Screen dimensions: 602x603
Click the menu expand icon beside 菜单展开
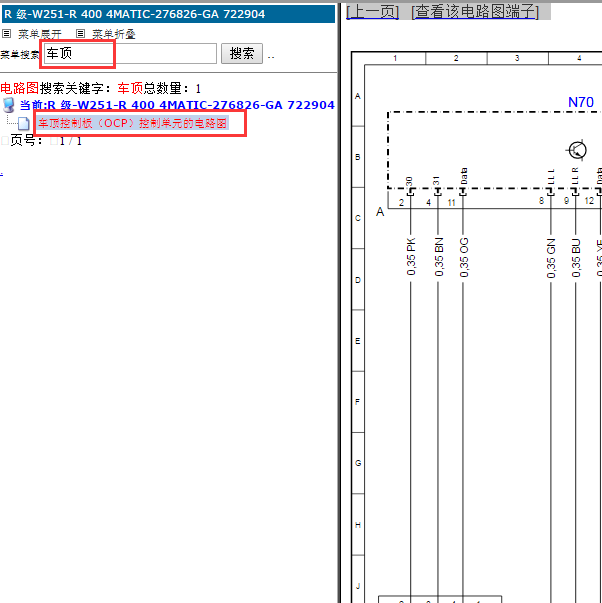[x=7, y=34]
